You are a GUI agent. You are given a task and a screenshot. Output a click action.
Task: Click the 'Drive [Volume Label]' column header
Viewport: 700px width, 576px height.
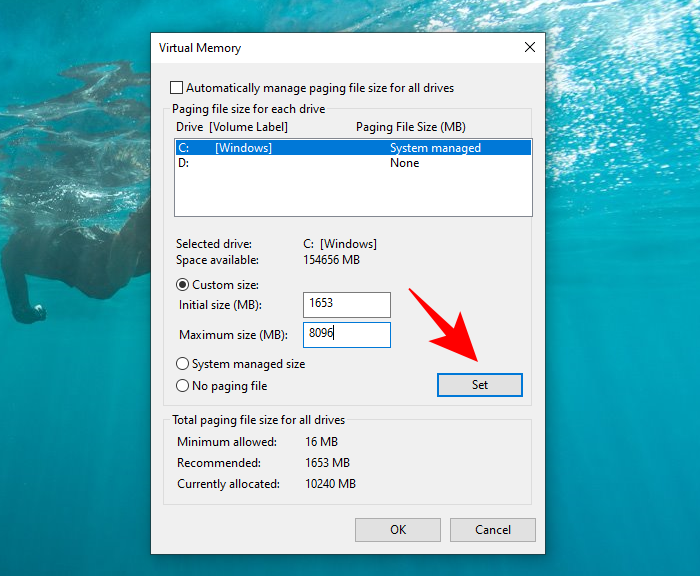[x=232, y=127]
